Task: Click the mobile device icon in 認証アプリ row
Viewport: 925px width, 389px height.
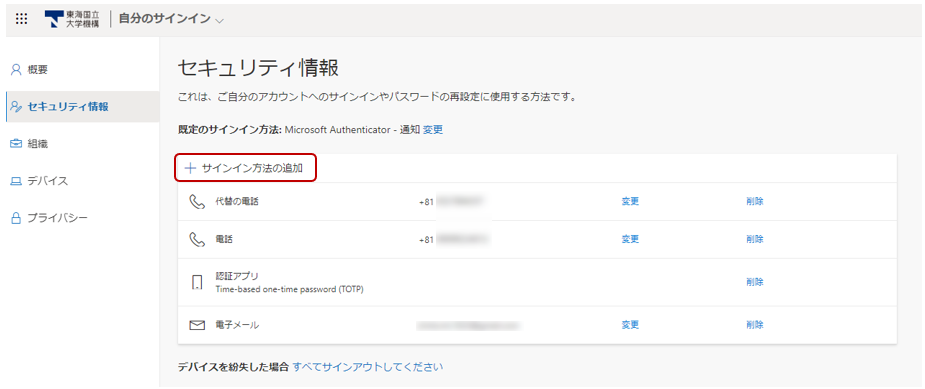Action: 197,282
